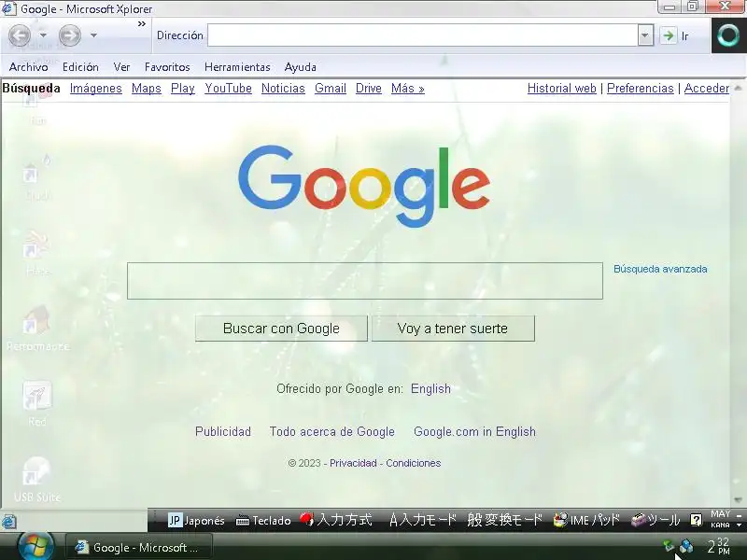
Task: Open the IME パッド pad icon
Action: [587, 520]
